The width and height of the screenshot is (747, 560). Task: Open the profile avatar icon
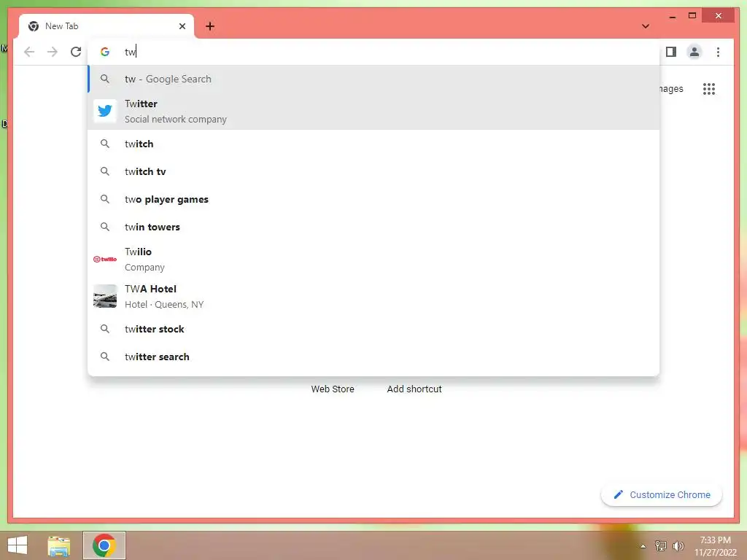coord(694,52)
